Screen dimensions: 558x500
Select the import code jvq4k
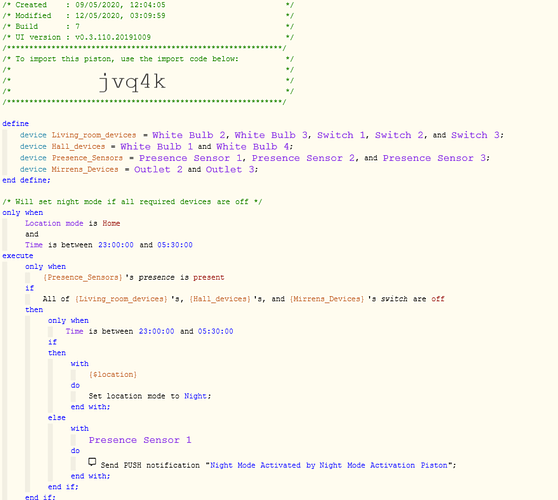pyautogui.click(x=132, y=81)
